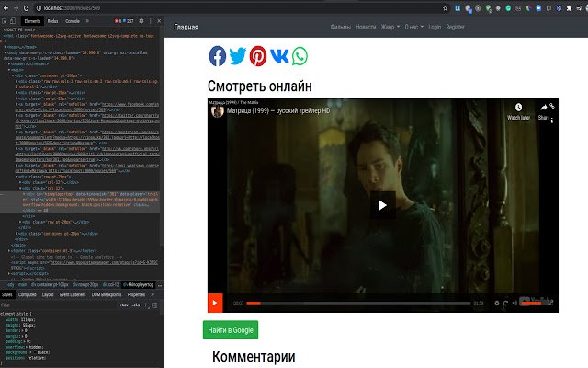This screenshot has width=588, height=368.
Task: Share the page on WhatsApp
Action: 300,56
